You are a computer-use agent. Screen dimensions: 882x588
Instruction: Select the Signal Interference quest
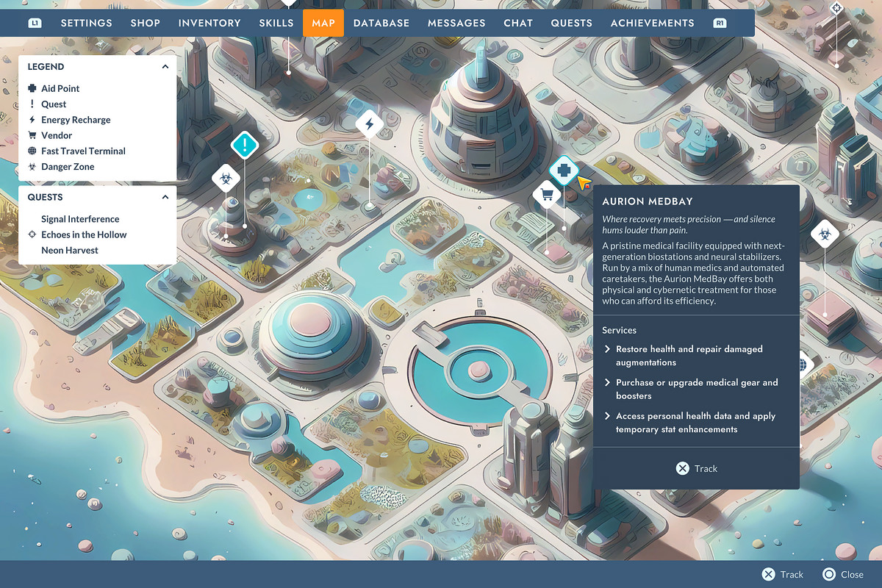click(x=80, y=218)
